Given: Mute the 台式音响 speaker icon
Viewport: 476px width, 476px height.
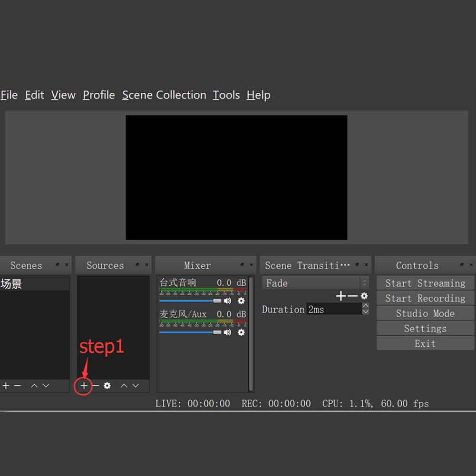Looking at the screenshot, I should pyautogui.click(x=228, y=301).
